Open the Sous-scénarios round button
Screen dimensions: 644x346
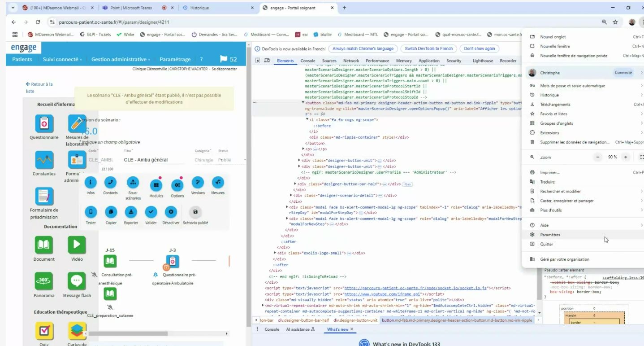pos(132,182)
